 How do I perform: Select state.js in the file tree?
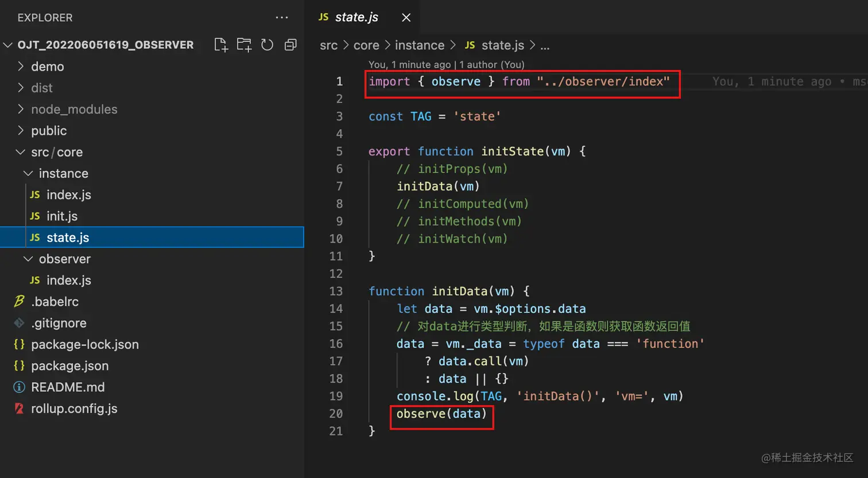(152, 238)
